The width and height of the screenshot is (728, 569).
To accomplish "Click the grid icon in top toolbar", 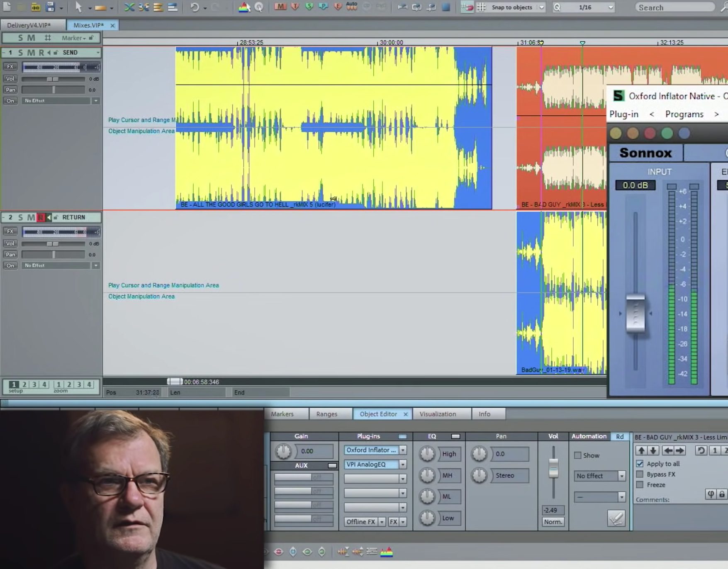I will (481, 7).
